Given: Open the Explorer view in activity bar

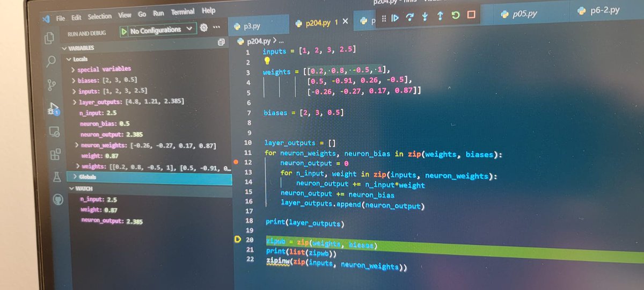Looking at the screenshot, I should pyautogui.click(x=49, y=38).
